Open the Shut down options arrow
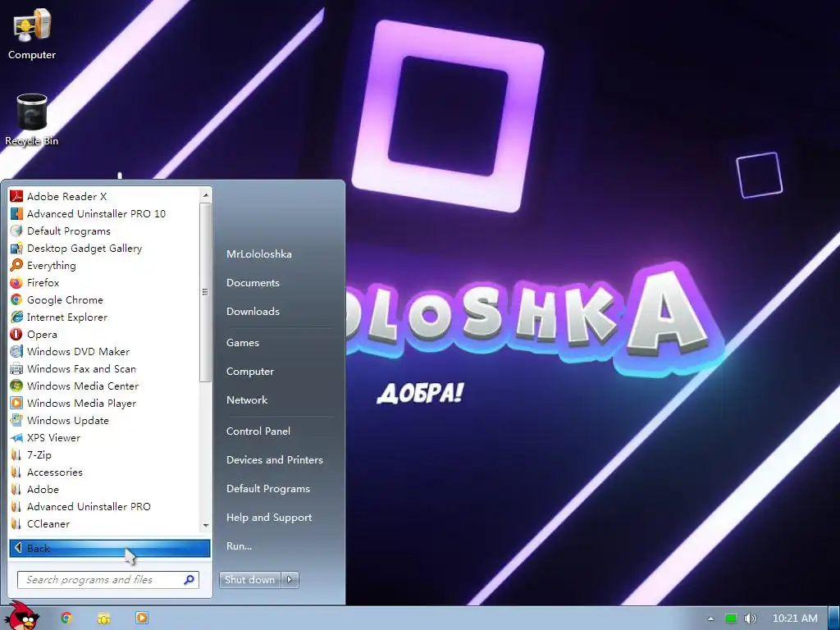 pos(290,580)
